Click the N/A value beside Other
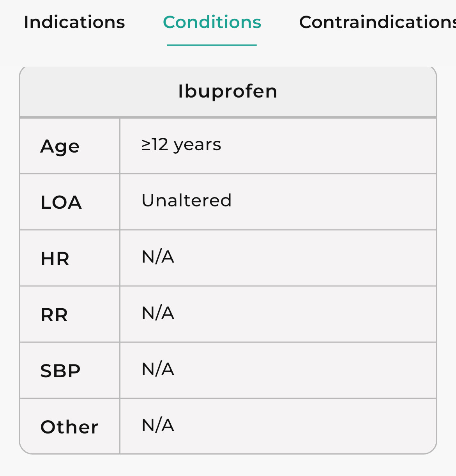Image resolution: width=456 pixels, height=476 pixels. (x=158, y=425)
